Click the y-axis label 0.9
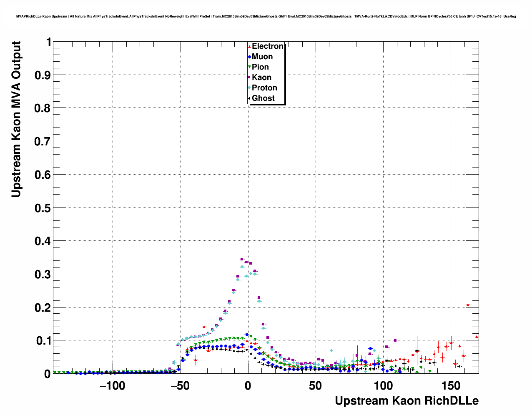The height and width of the screenshot is (415, 532). click(x=43, y=75)
